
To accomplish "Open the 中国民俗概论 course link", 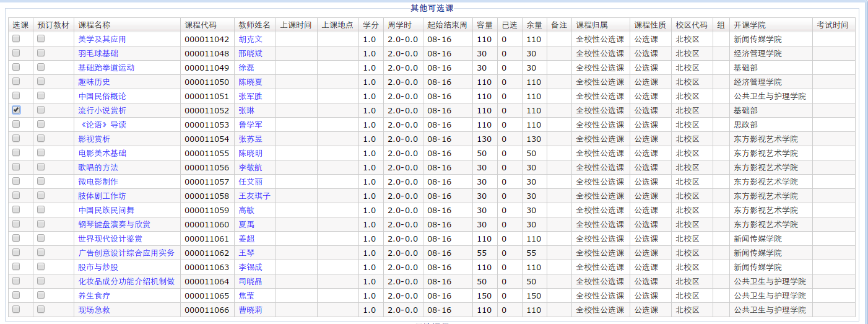I will point(102,96).
